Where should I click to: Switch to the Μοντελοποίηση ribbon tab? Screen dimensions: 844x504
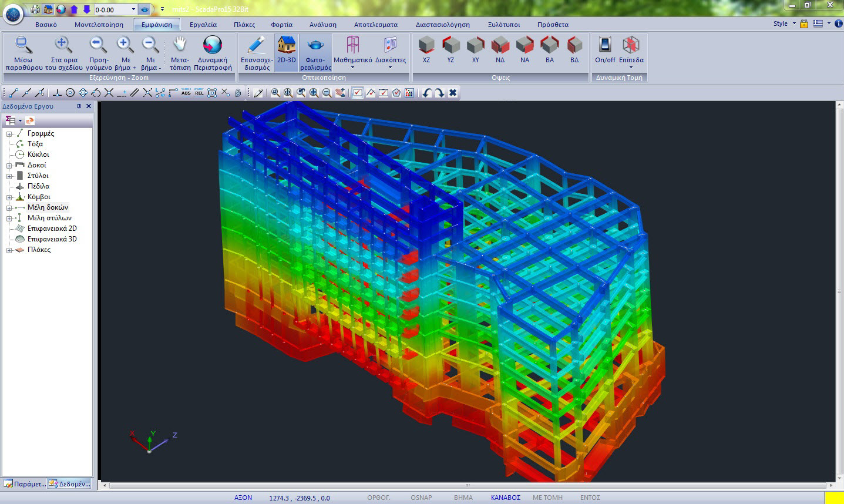point(99,25)
